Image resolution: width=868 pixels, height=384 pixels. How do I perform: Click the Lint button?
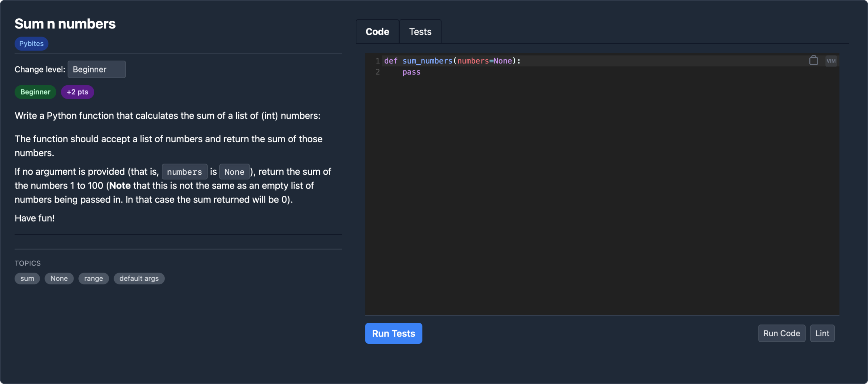point(822,333)
